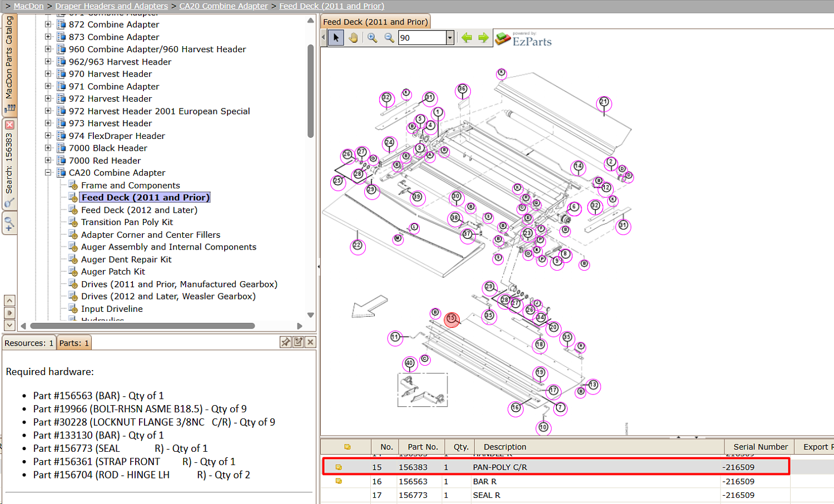Open Adapter Corner and Center Fillers page

click(151, 234)
